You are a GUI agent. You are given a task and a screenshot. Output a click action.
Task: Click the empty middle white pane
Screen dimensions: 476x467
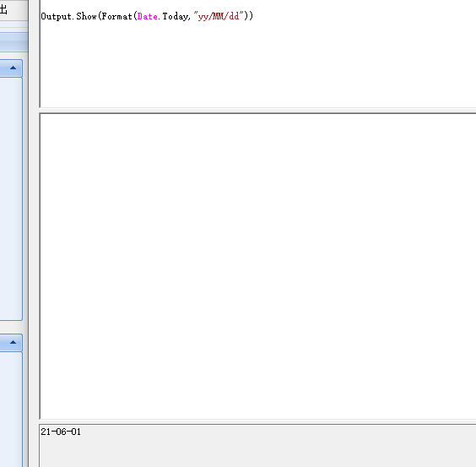point(257,266)
